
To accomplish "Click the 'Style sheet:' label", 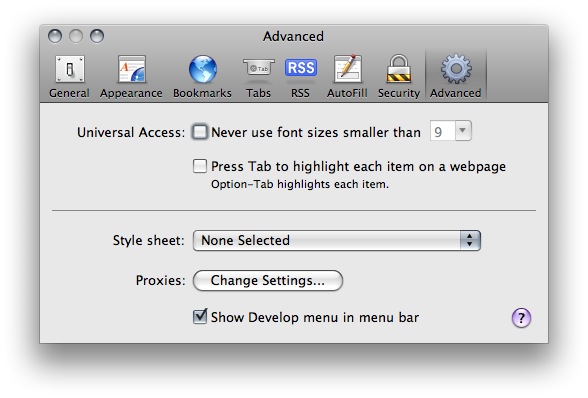I will pos(149,240).
